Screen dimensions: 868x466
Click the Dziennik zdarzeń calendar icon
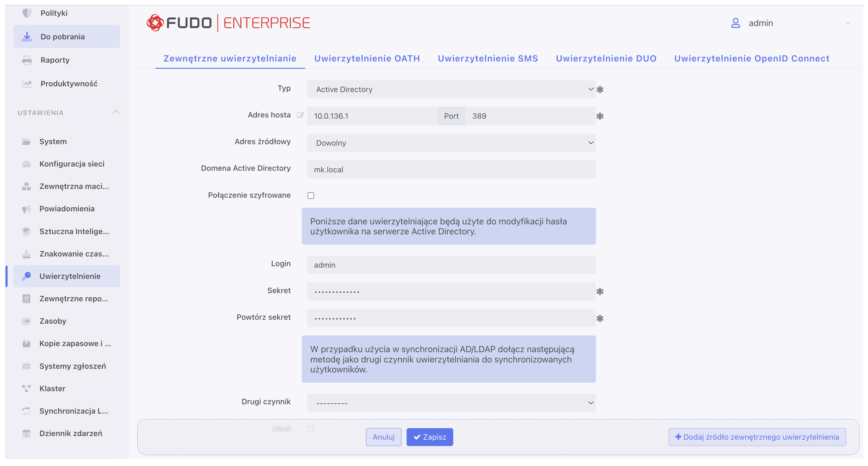click(26, 433)
